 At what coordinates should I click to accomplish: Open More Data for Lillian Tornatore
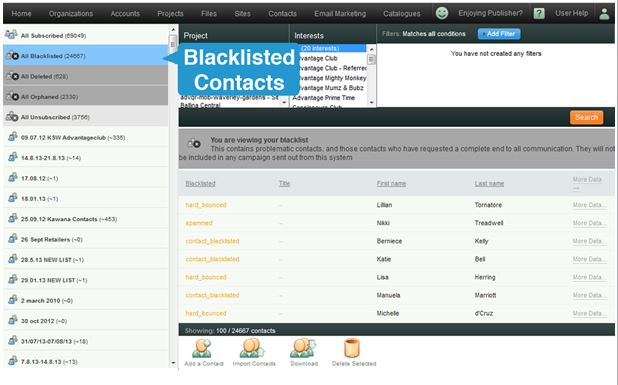[589, 205]
